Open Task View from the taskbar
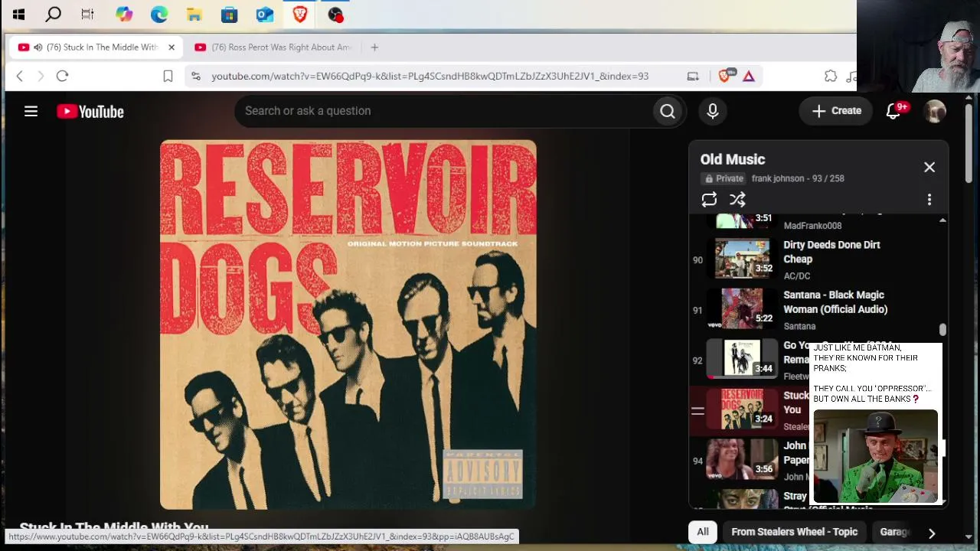980x551 pixels. click(87, 14)
